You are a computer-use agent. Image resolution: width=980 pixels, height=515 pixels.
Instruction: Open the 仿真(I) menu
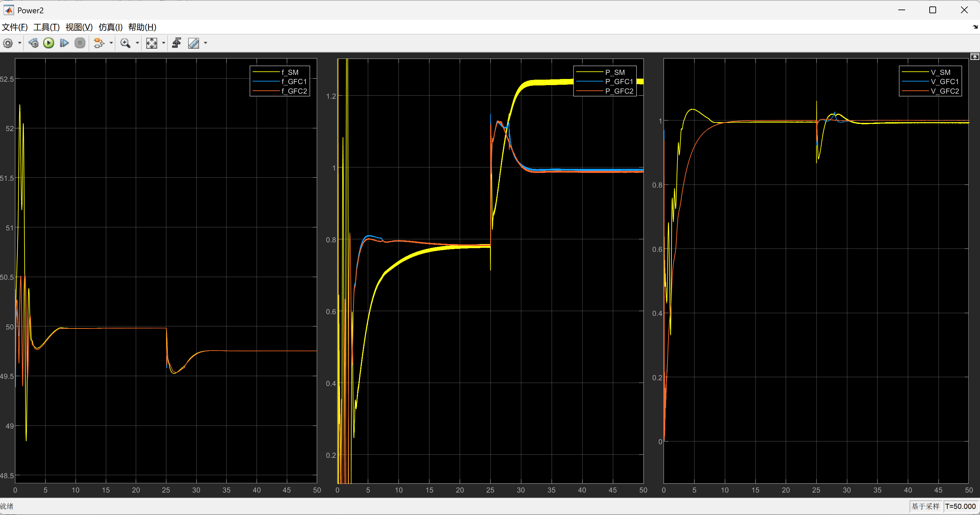111,28
